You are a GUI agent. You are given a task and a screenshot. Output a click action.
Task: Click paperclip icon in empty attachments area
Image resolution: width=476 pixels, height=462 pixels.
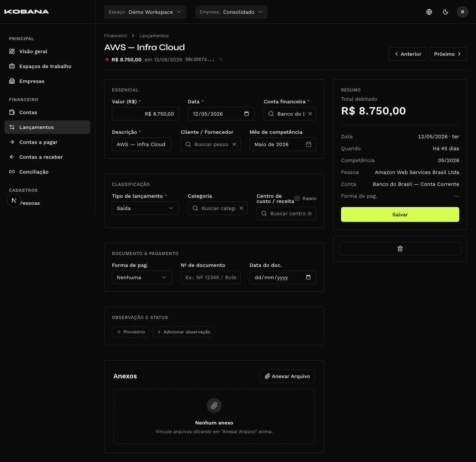(214, 406)
